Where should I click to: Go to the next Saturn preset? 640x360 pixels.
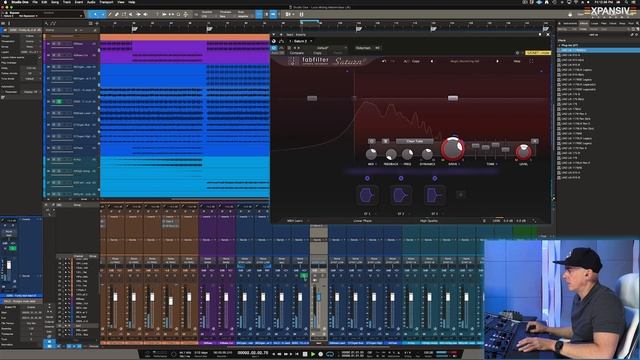pyautogui.click(x=497, y=61)
